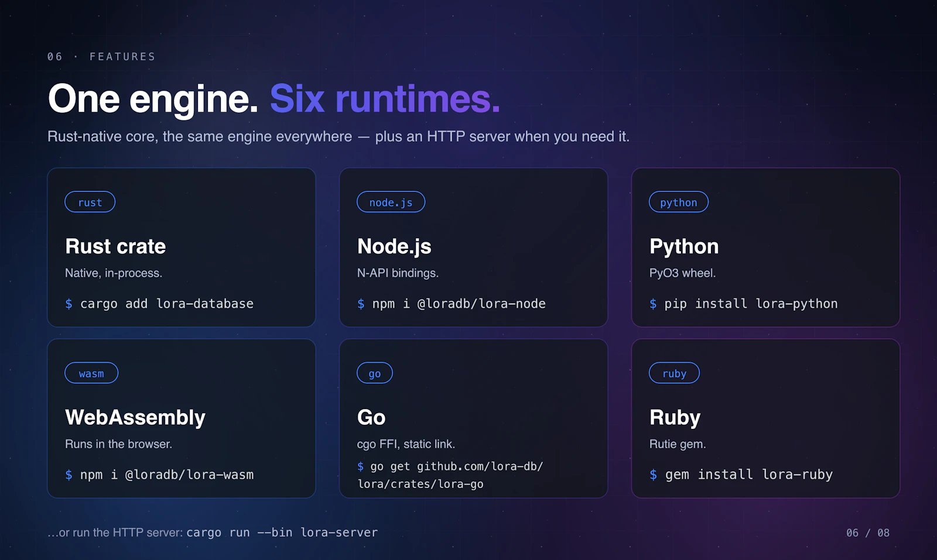937x560 pixels.
Task: Click the '06 · FEATURES' section label
Action: tap(101, 57)
